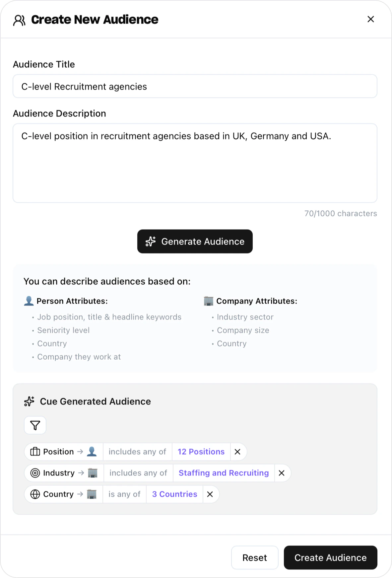Change Country operator 'is any of'

124,494
